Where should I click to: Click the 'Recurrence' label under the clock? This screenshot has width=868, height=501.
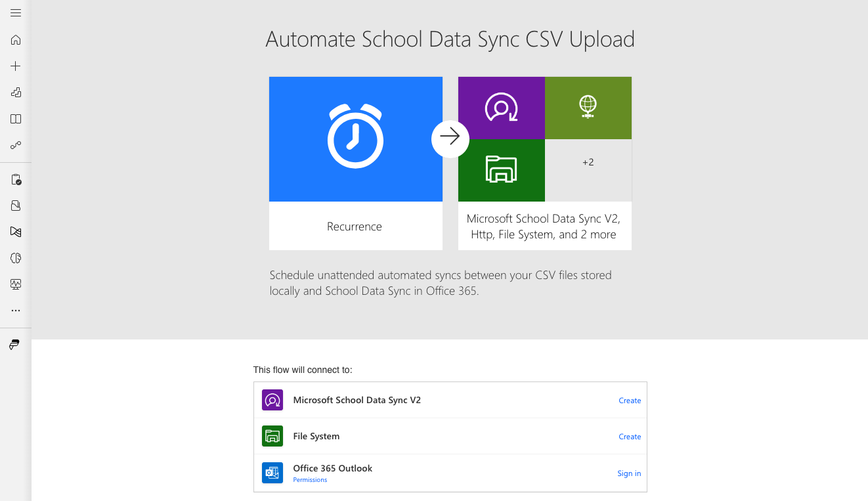click(x=355, y=227)
